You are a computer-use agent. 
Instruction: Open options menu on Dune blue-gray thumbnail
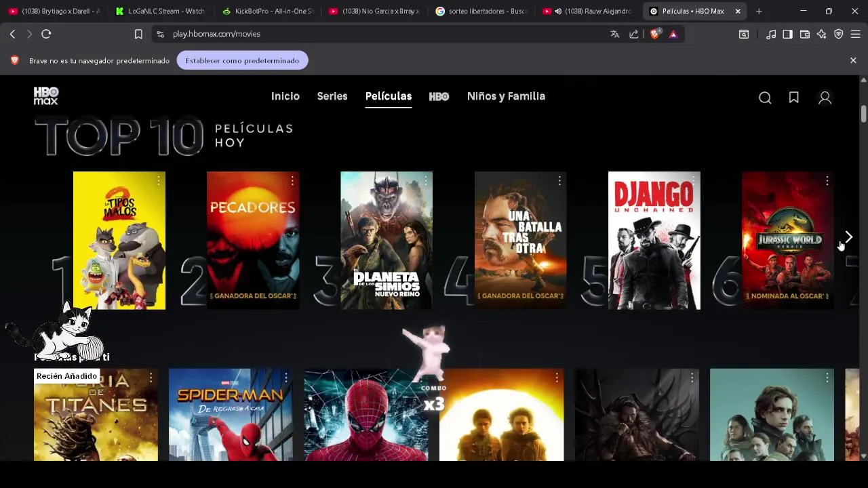point(827,378)
